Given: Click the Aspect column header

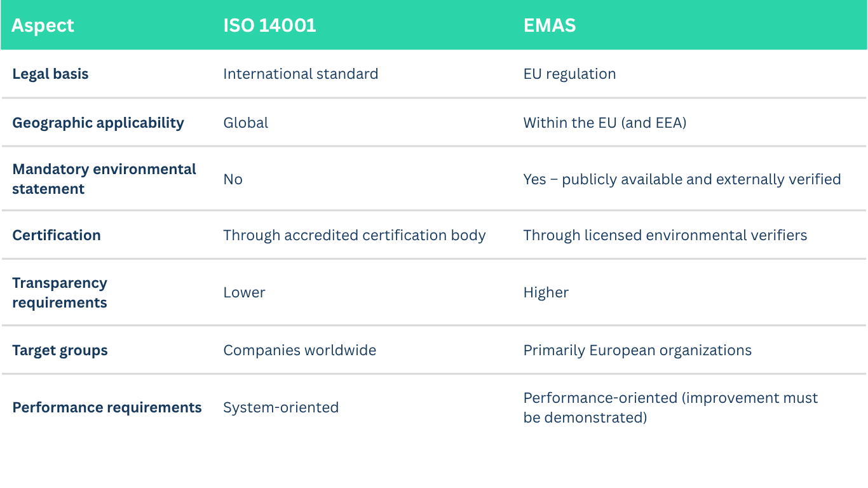Looking at the screenshot, I should click(x=43, y=25).
